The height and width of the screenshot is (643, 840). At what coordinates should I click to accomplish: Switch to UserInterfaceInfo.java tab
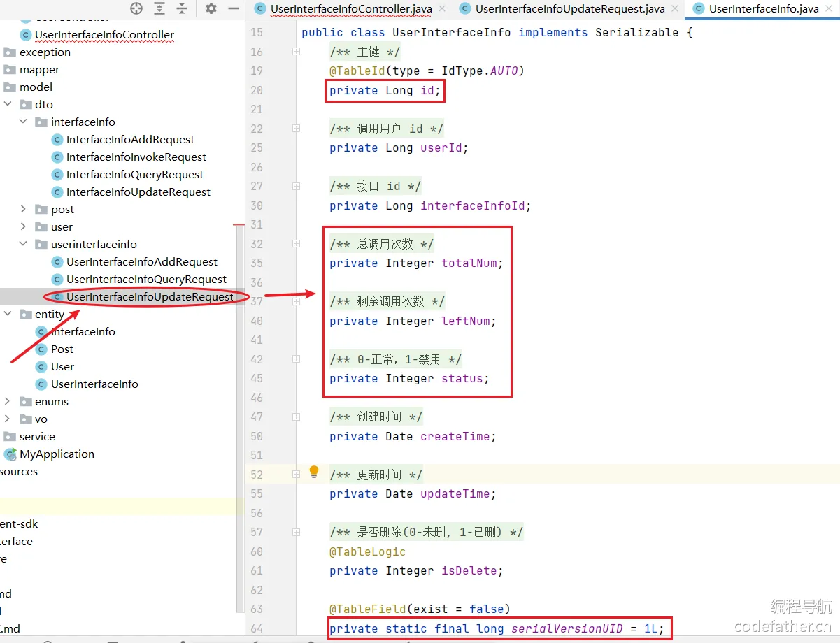(x=764, y=9)
